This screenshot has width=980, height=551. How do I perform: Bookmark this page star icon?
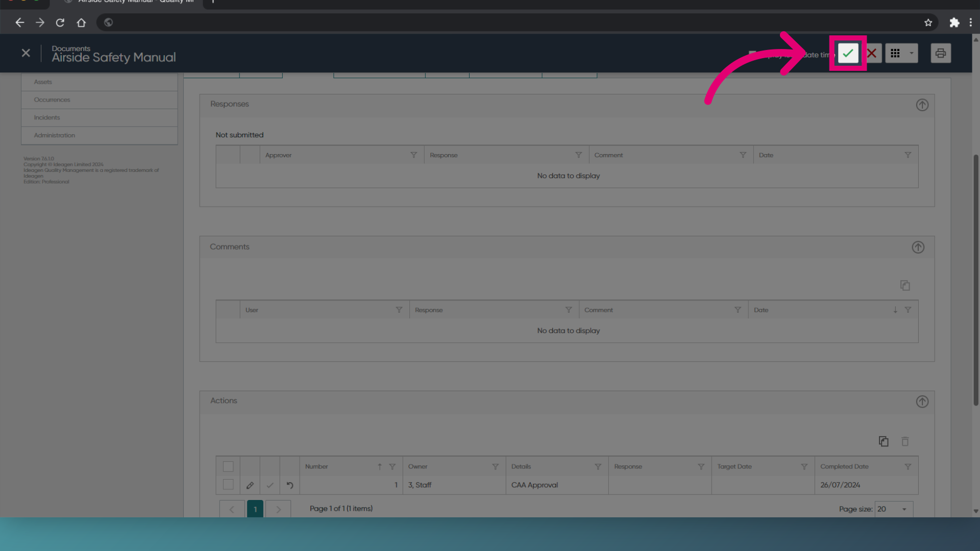click(928, 22)
